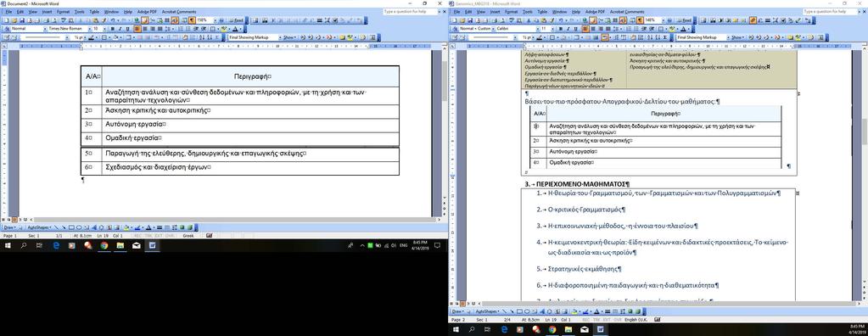868x336 pixels.
Task: Click the Undo icon in the left toolbar
Action: click(112, 20)
